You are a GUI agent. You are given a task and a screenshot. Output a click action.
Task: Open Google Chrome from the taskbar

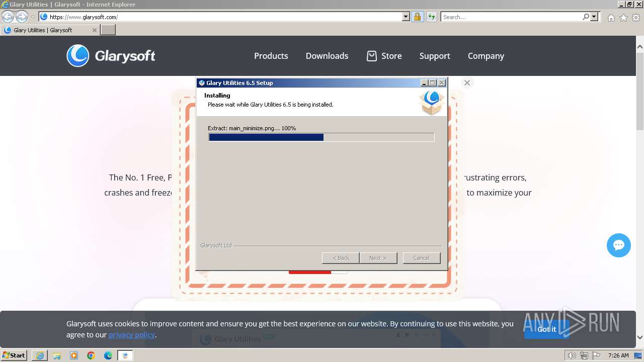click(91, 355)
